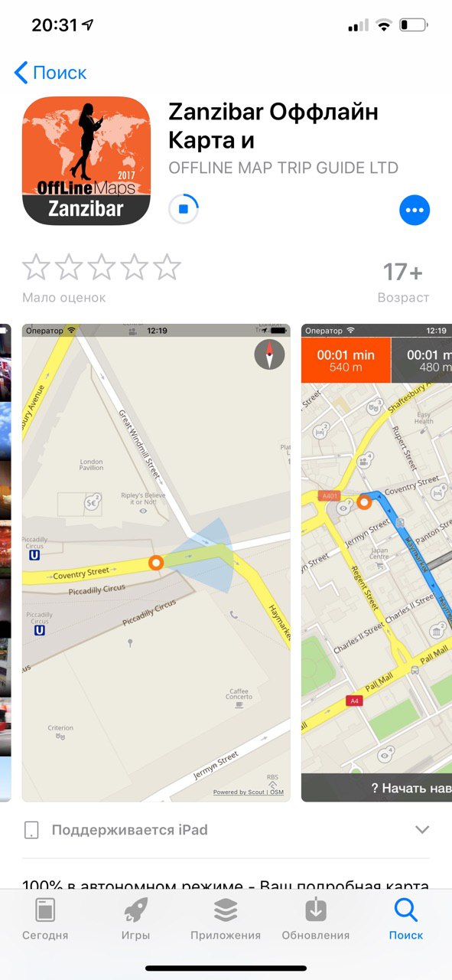Tap the battery indicator in the status bar
Screen dimensions: 452x980
pyautogui.click(x=414, y=25)
